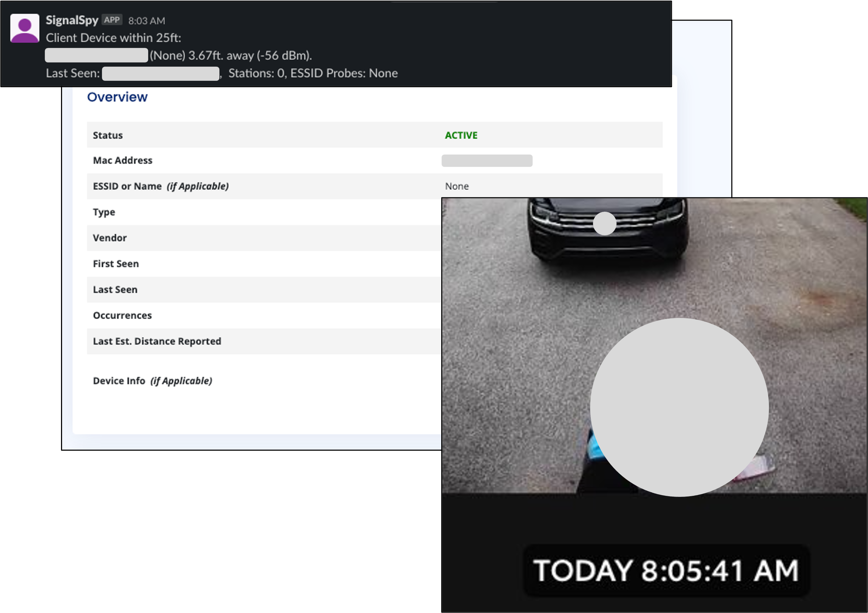Viewport: 868px width, 613px height.
Task: Click the Overview section heading
Action: tap(117, 97)
